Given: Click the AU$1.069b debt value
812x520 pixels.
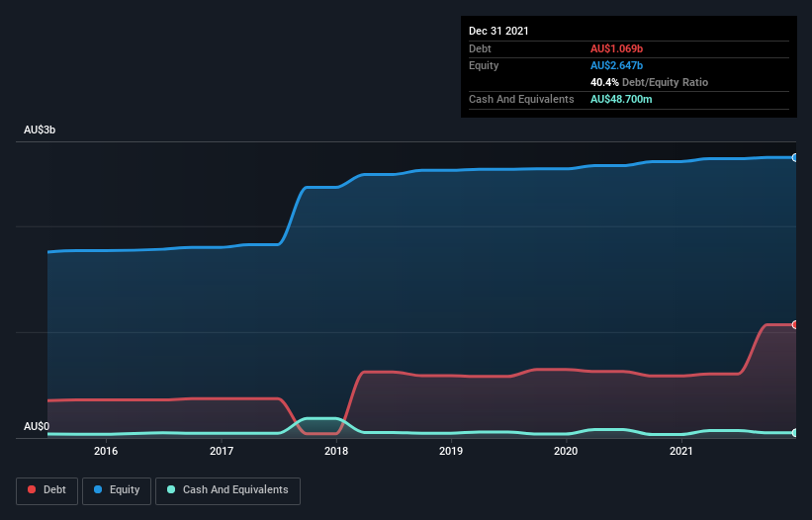Looking at the screenshot, I should pyautogui.click(x=617, y=48).
